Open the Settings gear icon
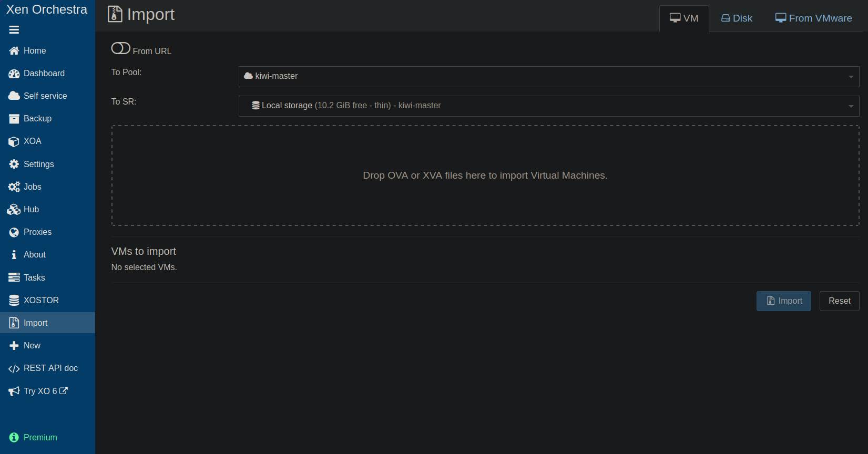This screenshot has width=868, height=454. 14,164
